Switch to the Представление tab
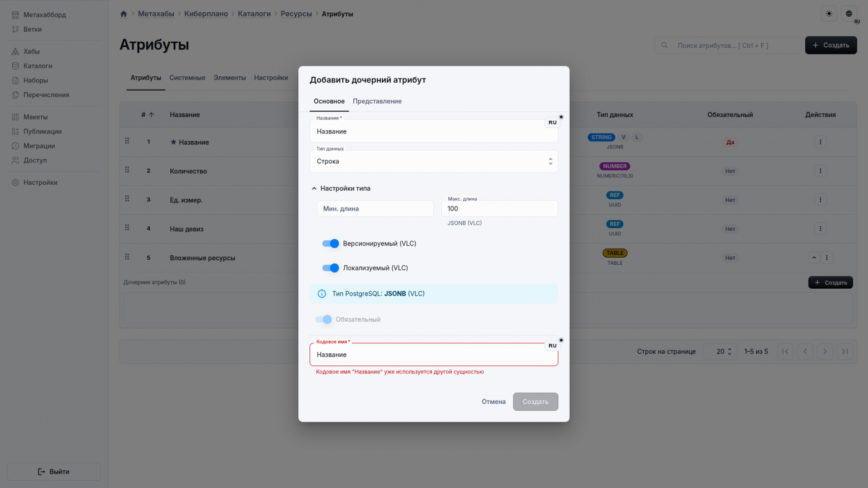This screenshot has height=488, width=868. click(377, 101)
